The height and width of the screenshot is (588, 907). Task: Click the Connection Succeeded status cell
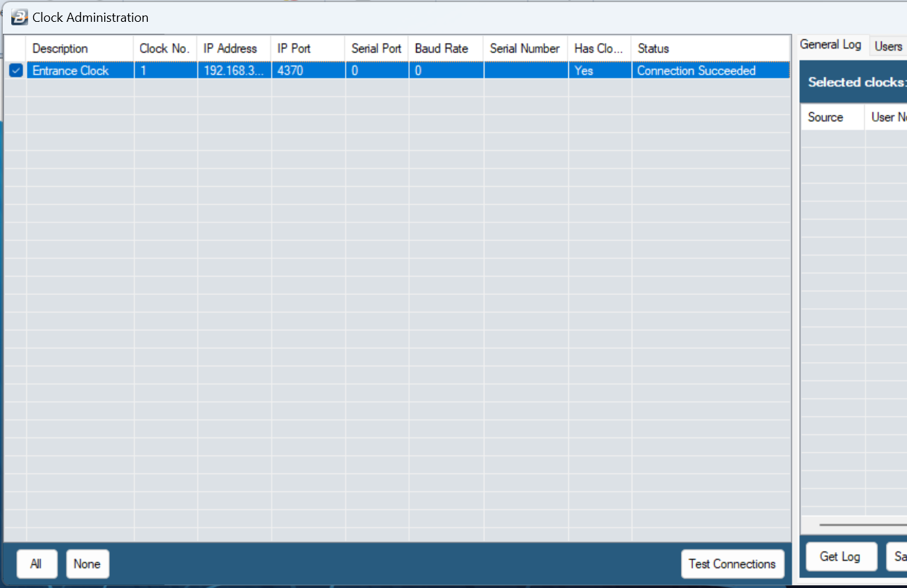[711, 70]
